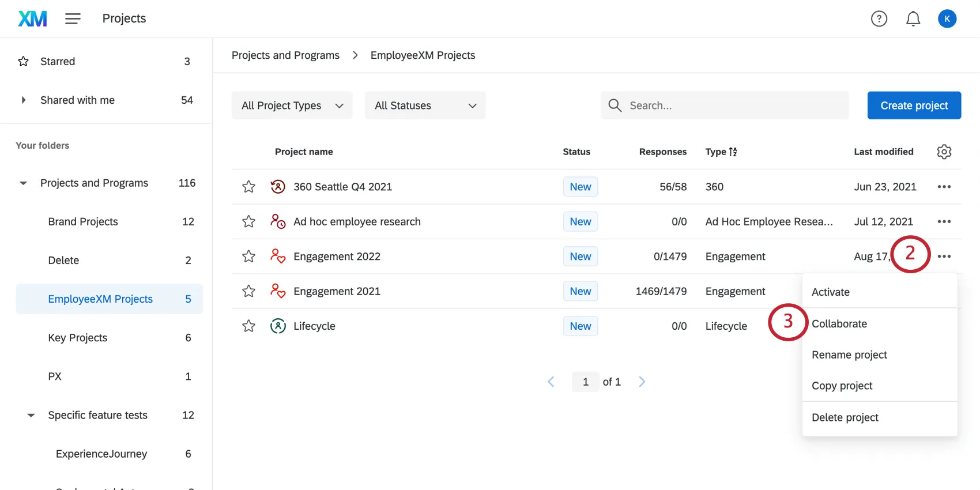Open options menu for 360 Seattle Q4 2021
Image resolution: width=980 pixels, height=490 pixels.
(944, 187)
